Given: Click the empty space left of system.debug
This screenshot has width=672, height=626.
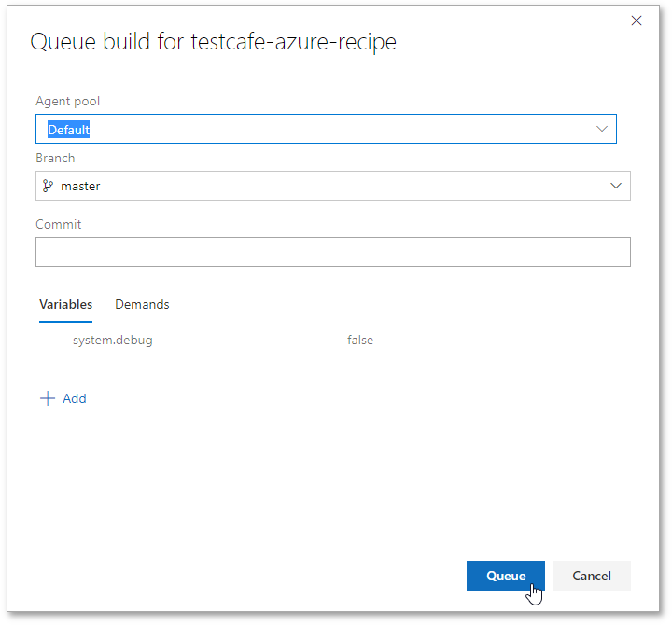Looking at the screenshot, I should 54,341.
